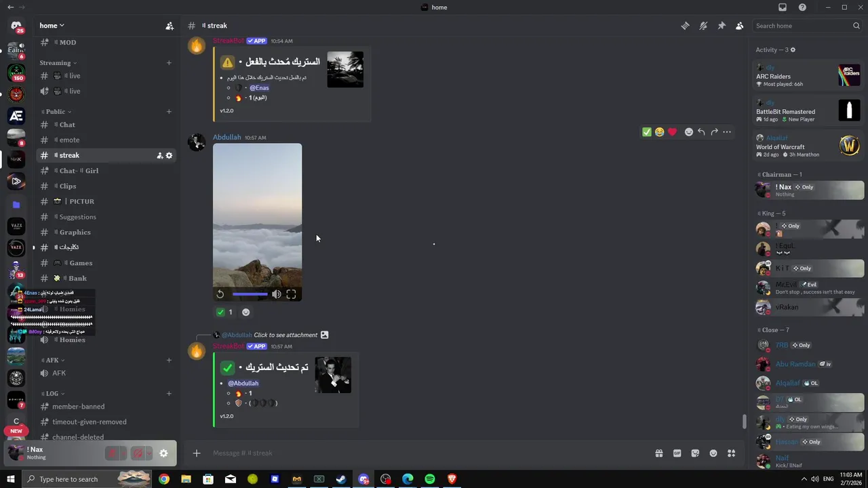The width and height of the screenshot is (868, 488).
Task: Collapse the Public category
Action: pos(56,112)
